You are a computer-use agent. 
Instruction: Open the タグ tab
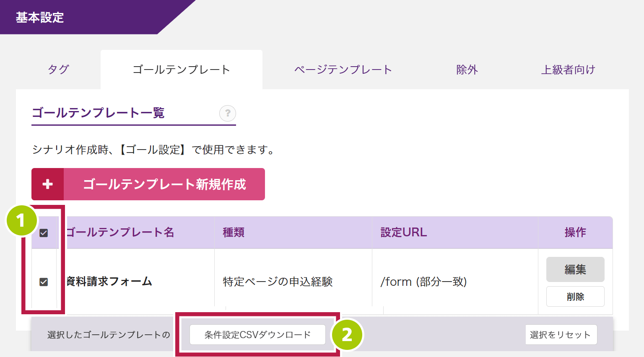(58, 70)
